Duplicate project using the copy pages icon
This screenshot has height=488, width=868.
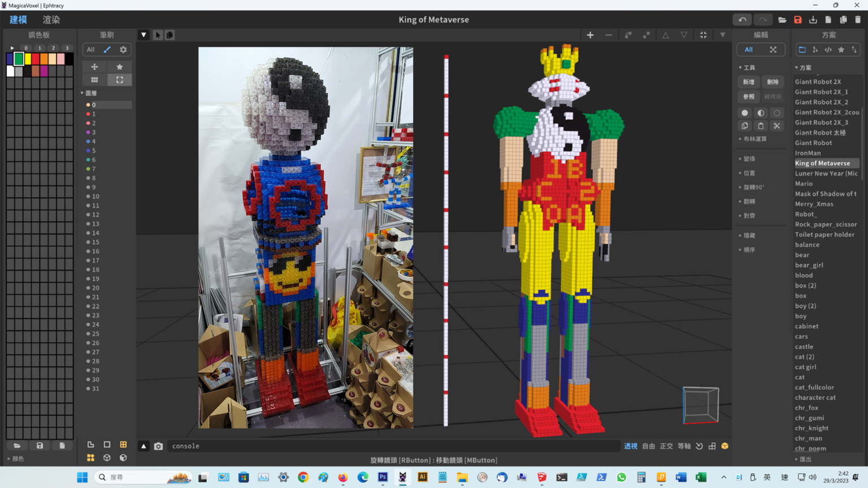coord(843,20)
